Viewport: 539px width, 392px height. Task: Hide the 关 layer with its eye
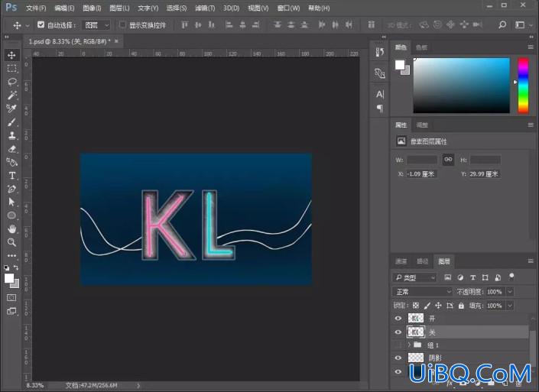pos(398,332)
